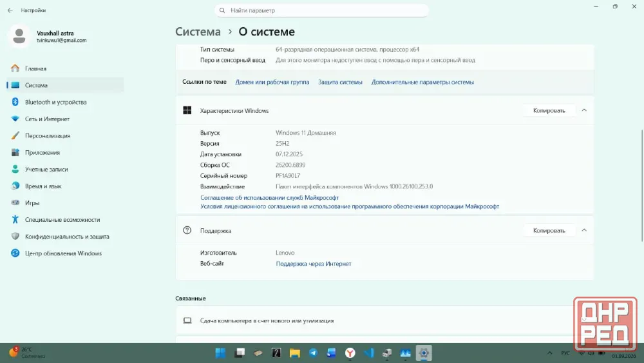
Task: Open Yandex Browser from the taskbar
Action: 350,353
